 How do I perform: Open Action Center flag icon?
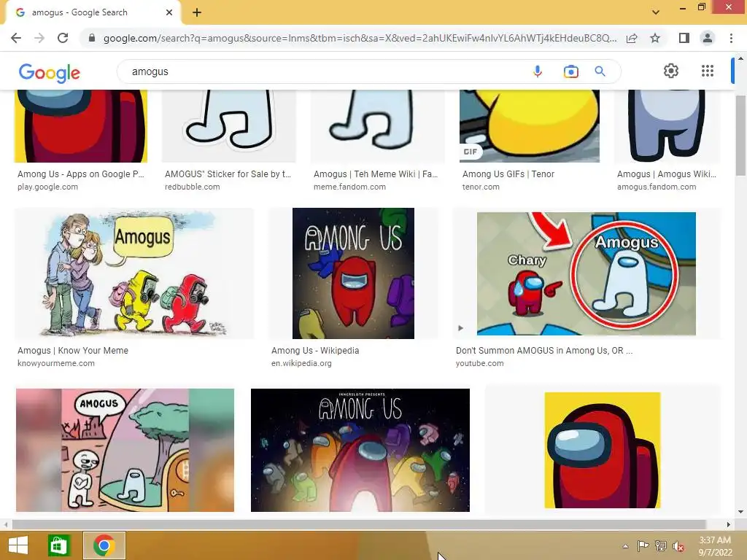click(x=643, y=546)
